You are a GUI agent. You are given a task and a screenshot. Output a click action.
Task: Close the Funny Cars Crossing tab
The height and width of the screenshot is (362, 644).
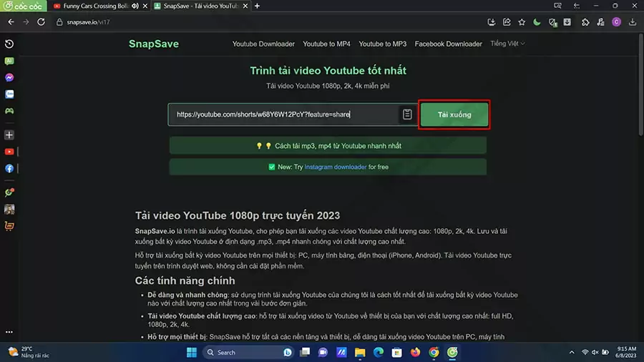click(145, 6)
